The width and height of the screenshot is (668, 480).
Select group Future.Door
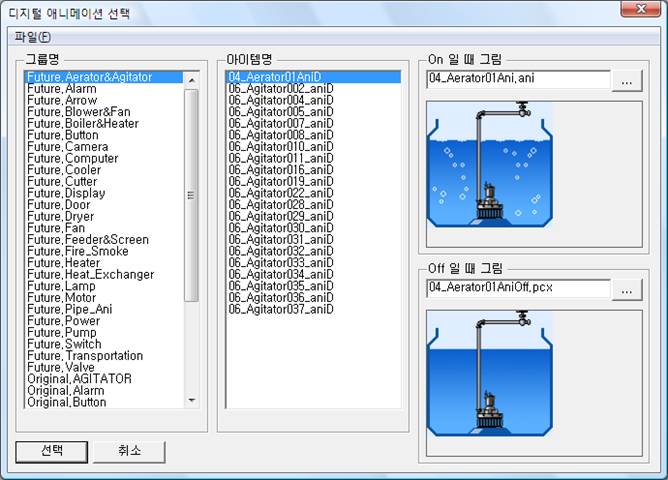tap(104, 205)
